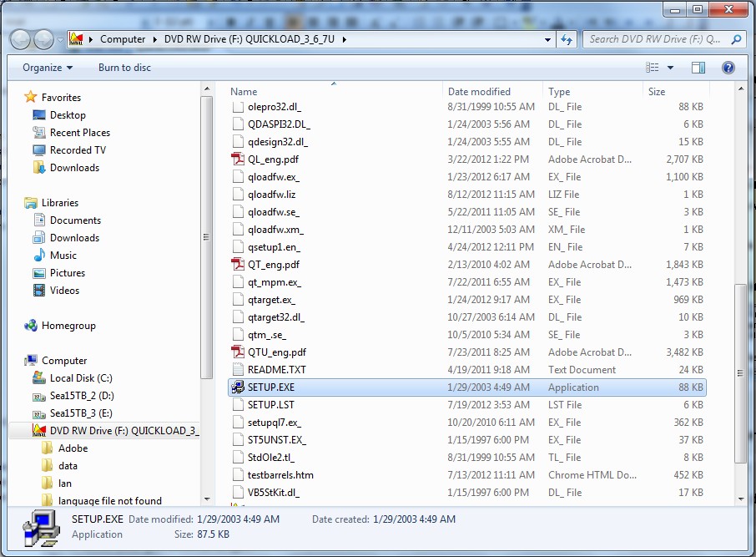Select the SETUP.EXE application icon
The height and width of the screenshot is (557, 756).
coord(238,387)
